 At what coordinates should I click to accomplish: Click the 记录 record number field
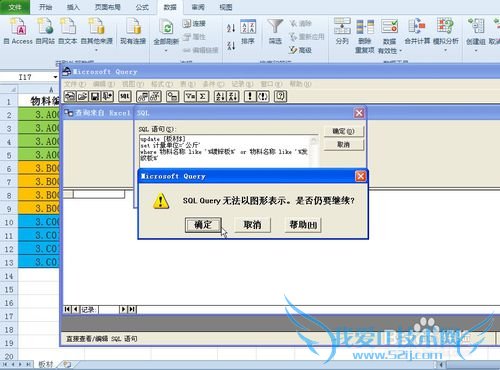108,309
